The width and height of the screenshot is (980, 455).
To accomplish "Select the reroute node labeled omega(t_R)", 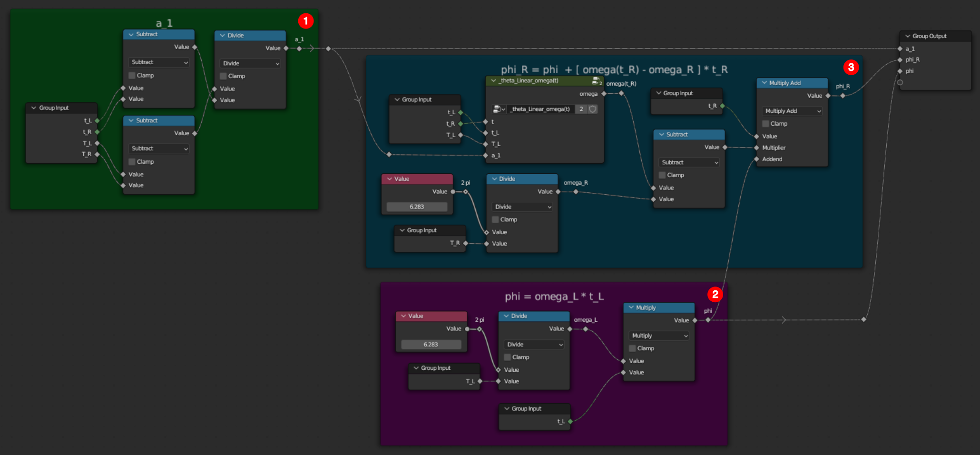I will tap(621, 93).
